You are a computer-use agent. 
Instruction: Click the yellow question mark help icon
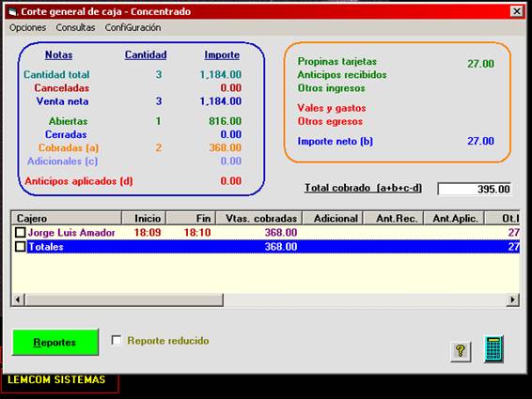pyautogui.click(x=461, y=351)
